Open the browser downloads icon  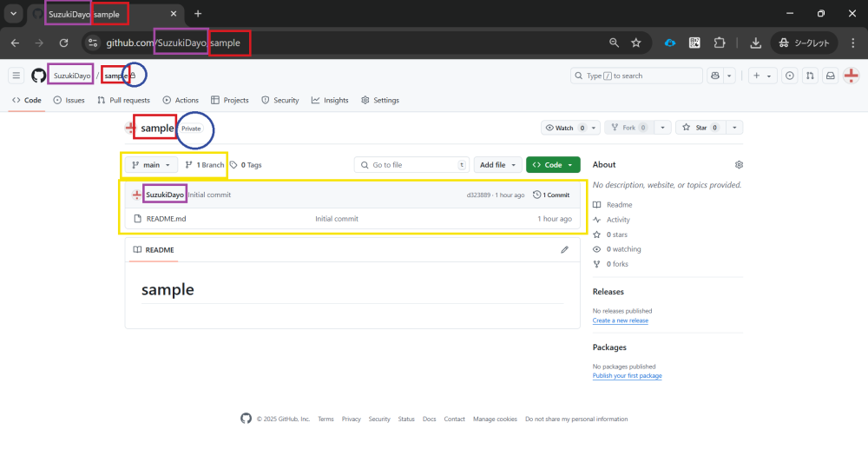point(756,43)
